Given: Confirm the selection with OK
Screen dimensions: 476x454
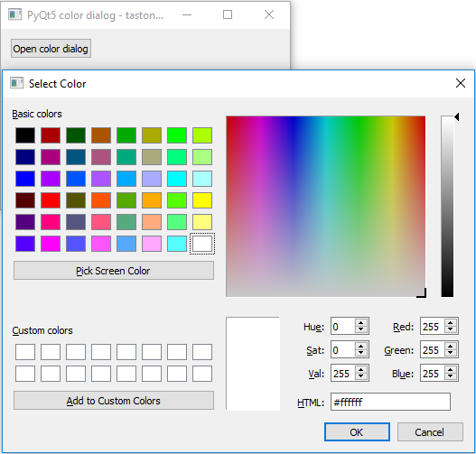Looking at the screenshot, I should coord(357,431).
